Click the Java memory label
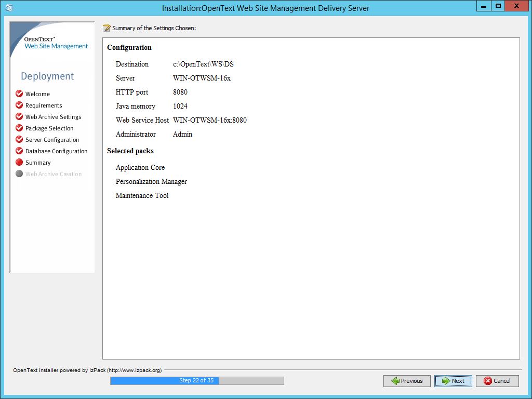This screenshot has width=532, height=399. pyautogui.click(x=136, y=107)
